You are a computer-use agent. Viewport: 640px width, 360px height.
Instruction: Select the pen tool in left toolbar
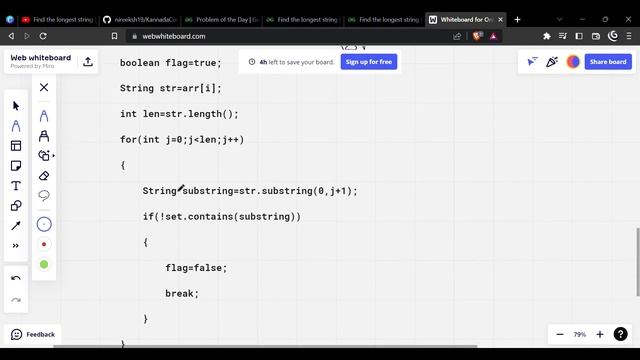coord(16,126)
